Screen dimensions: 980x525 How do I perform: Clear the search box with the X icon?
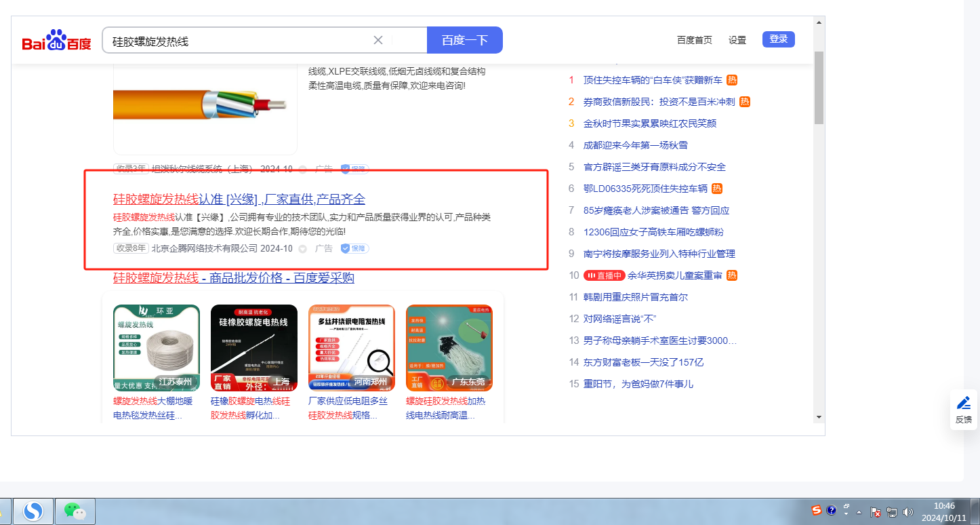[x=378, y=40]
